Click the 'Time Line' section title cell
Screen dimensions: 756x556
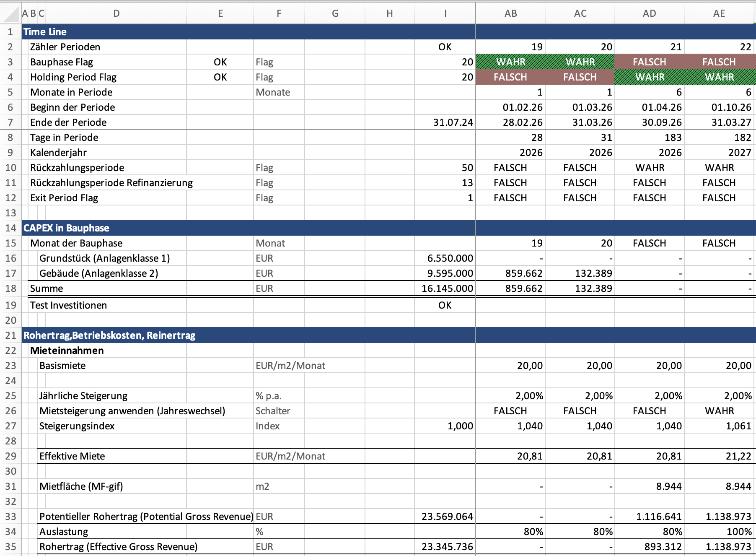coord(45,32)
